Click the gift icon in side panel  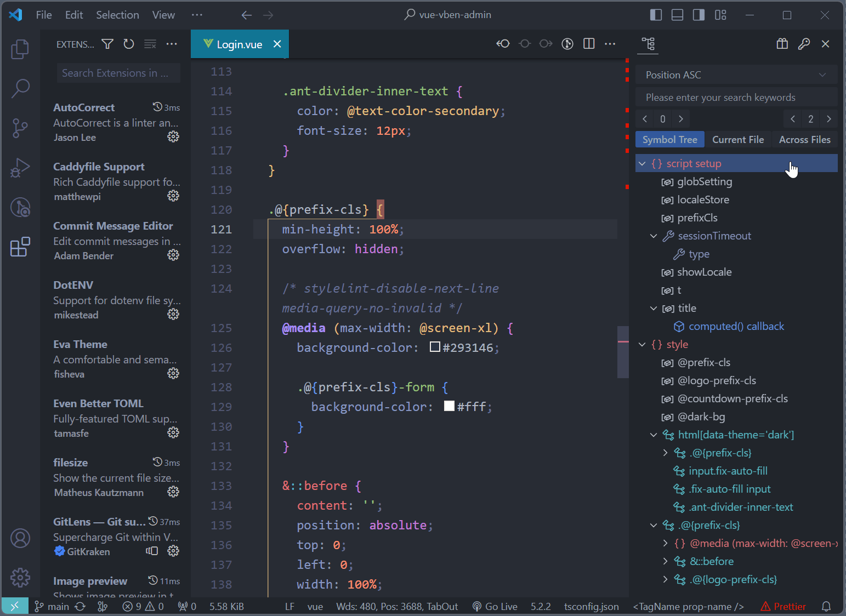(x=782, y=44)
